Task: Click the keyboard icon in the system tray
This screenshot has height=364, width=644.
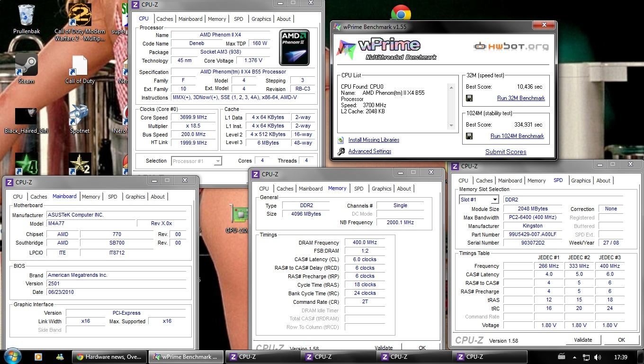Action: (562, 357)
